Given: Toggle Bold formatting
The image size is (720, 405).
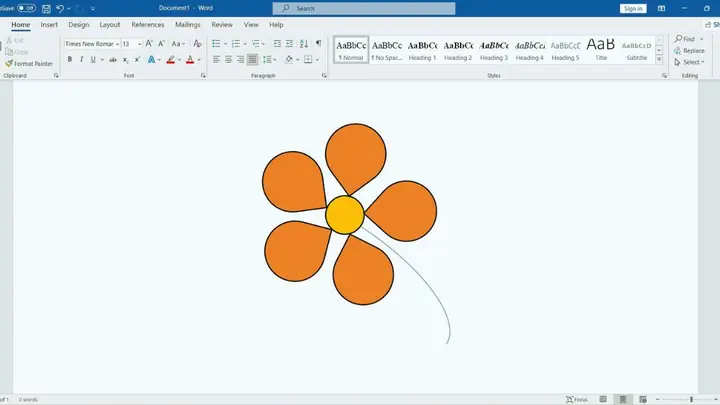Looking at the screenshot, I should (70, 60).
